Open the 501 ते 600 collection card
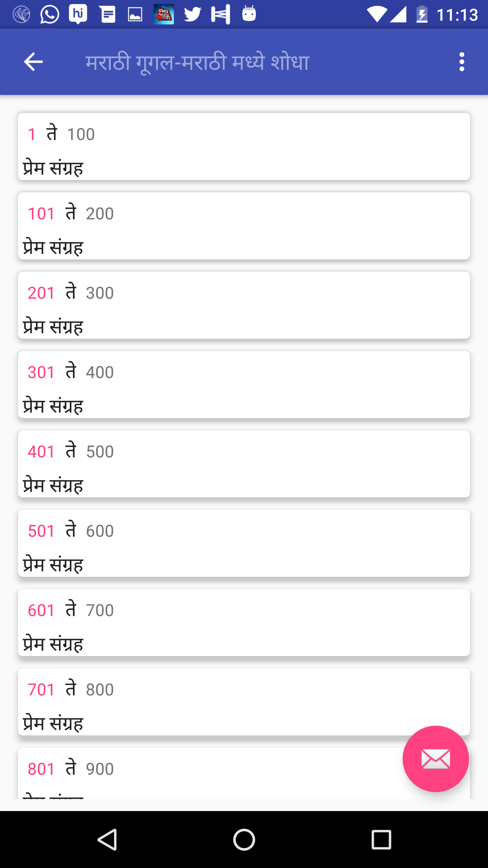488x868 pixels. [x=244, y=543]
